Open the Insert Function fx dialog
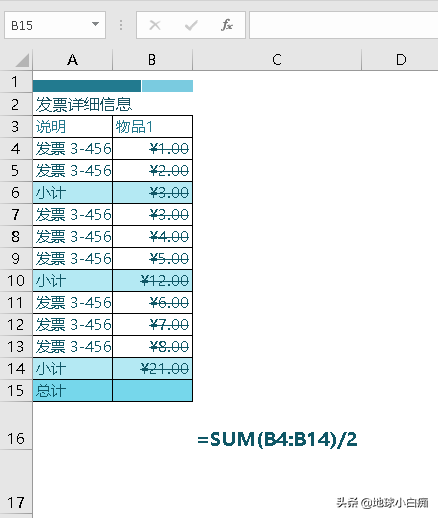This screenshot has width=438, height=518. [227, 25]
